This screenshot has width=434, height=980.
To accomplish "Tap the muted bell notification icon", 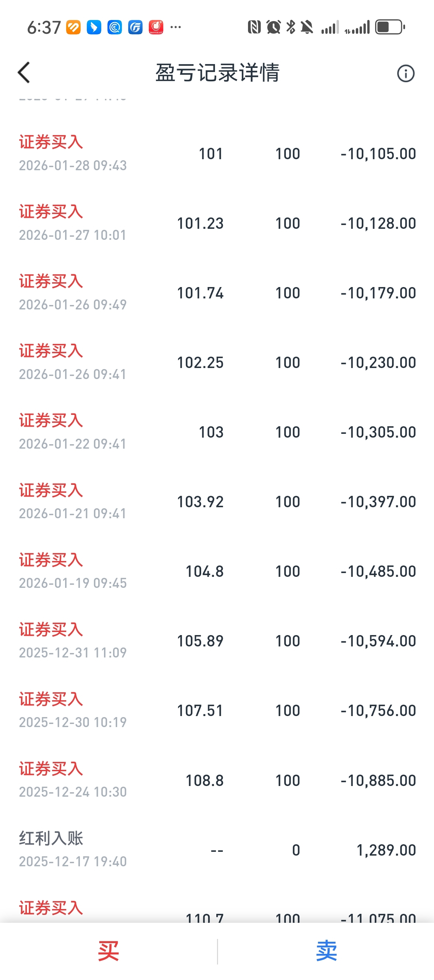I will tap(307, 27).
